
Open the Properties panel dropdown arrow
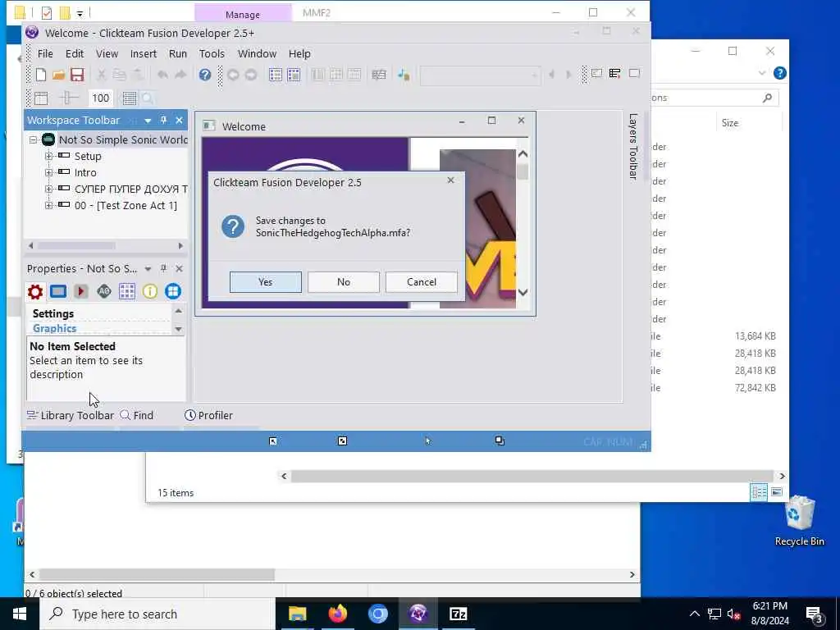[148, 269]
